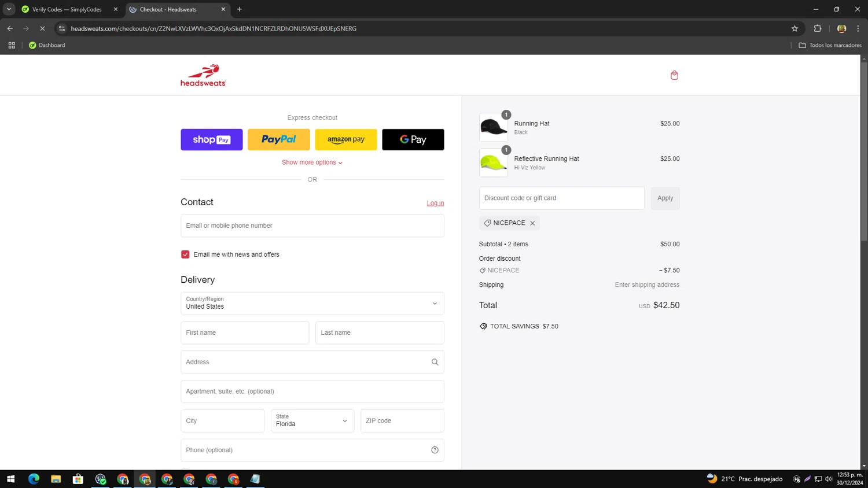Open the Windows Start menu
Screen dimensions: 868x488
click(x=10, y=479)
